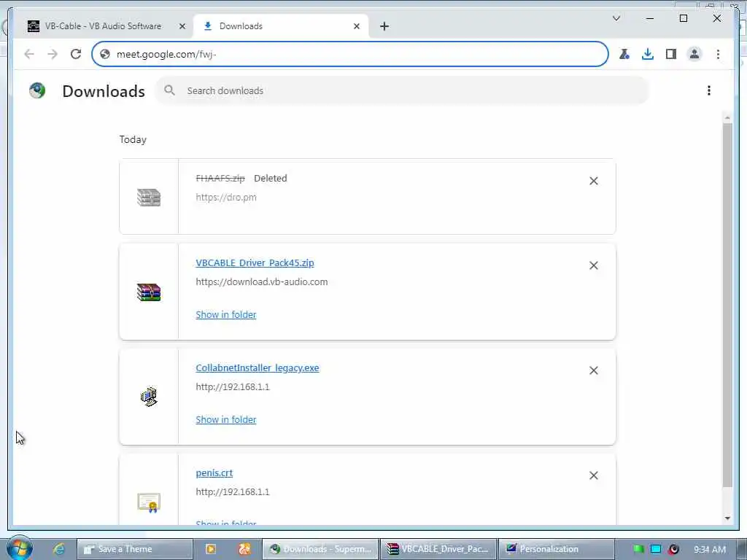This screenshot has width=747, height=560.
Task: Open Chrome Labs flask icon
Action: [624, 54]
